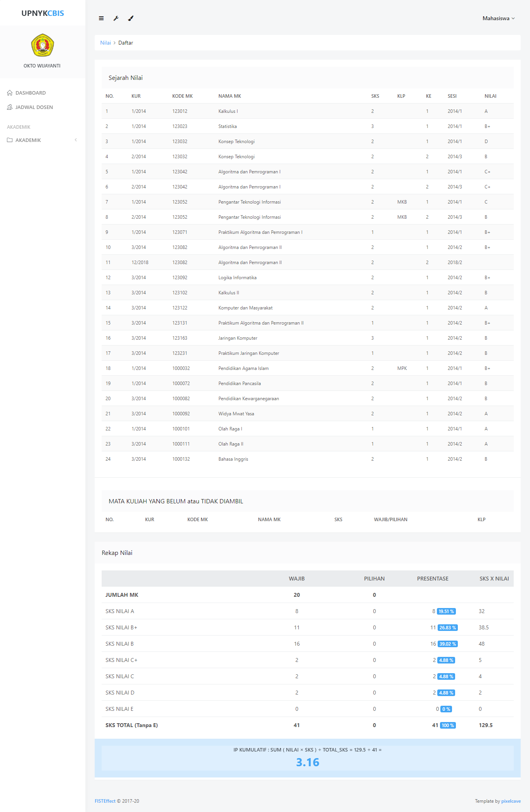530x812 pixels.
Task: Click the Kalkulus I table row
Action: (x=228, y=111)
